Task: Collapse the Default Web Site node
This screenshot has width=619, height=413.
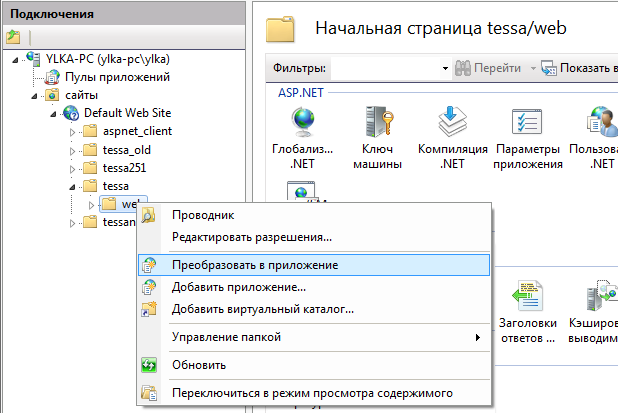Action: (x=54, y=114)
